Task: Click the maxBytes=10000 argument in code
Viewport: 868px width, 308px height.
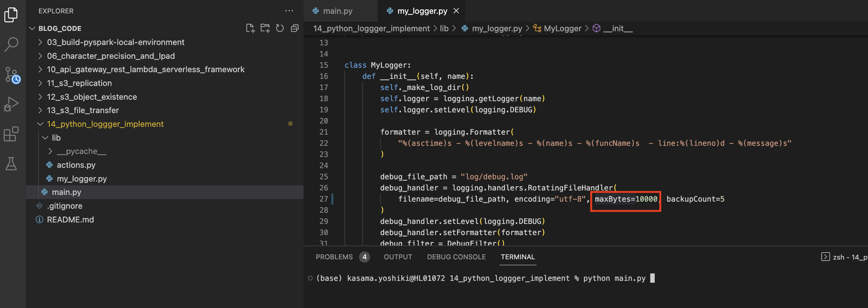Action: [x=626, y=199]
